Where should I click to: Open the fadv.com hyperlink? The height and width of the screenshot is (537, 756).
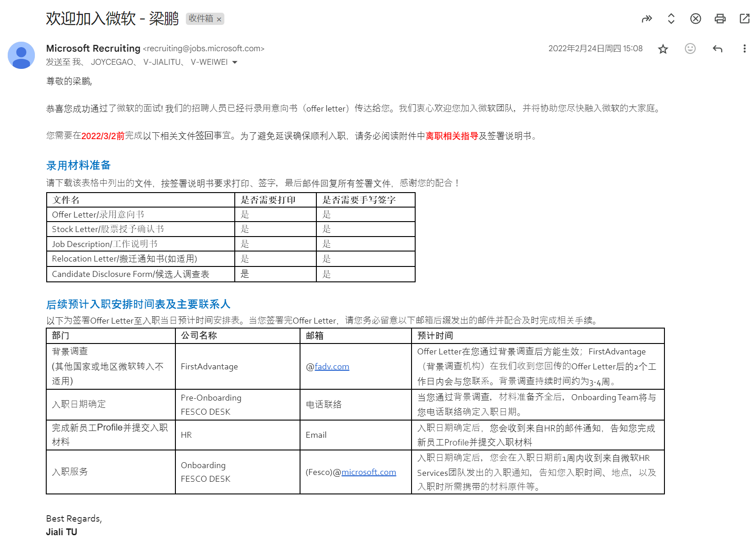333,367
